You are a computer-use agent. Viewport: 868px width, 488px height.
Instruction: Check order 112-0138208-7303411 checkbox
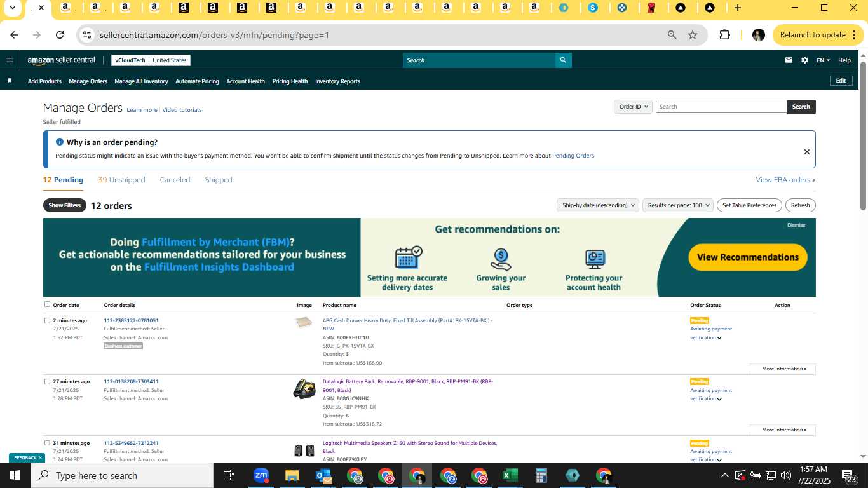click(x=47, y=381)
